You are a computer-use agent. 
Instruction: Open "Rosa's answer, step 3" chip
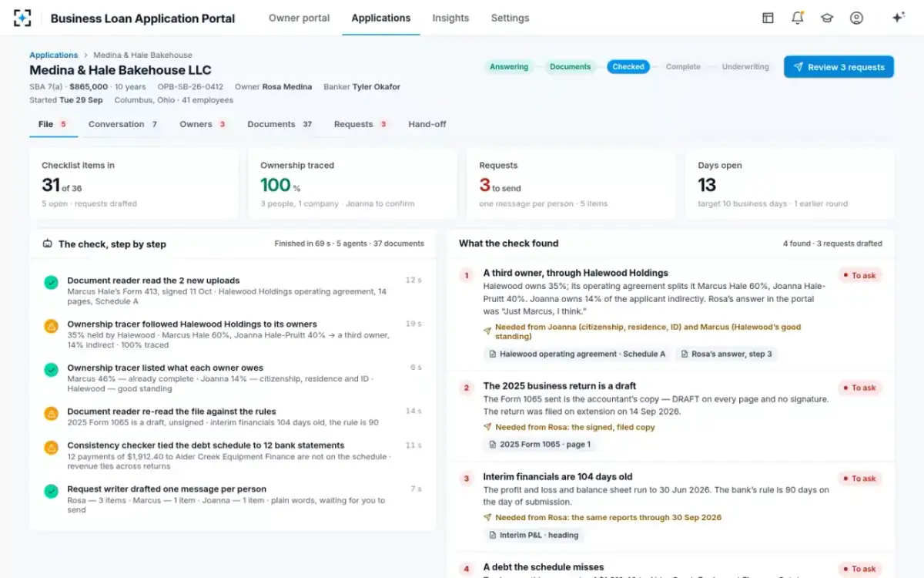726,355
